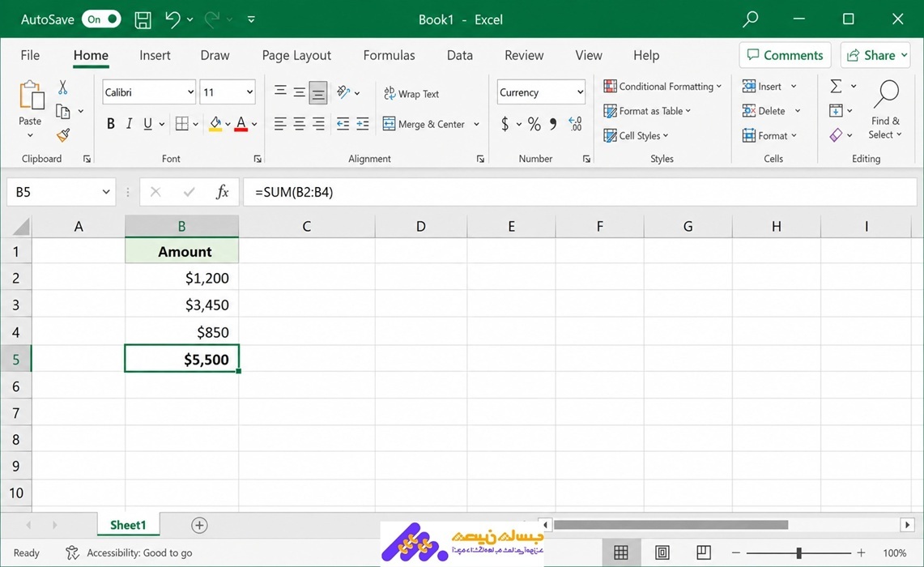Center text horizontally in cell
924x567 pixels.
pos(300,124)
